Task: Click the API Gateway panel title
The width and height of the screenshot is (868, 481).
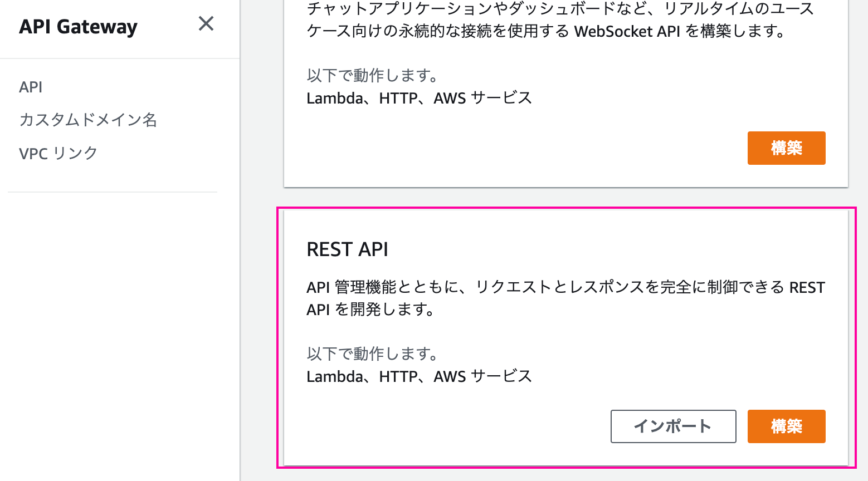Action: tap(78, 26)
